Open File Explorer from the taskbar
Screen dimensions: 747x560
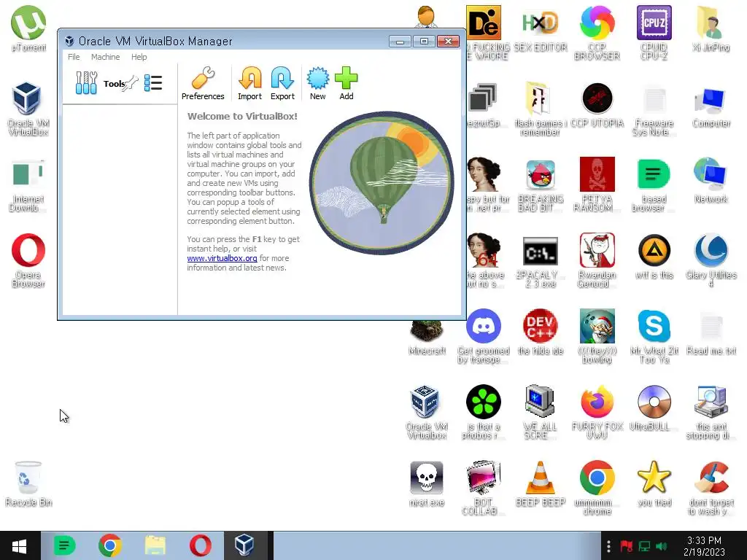pos(155,545)
